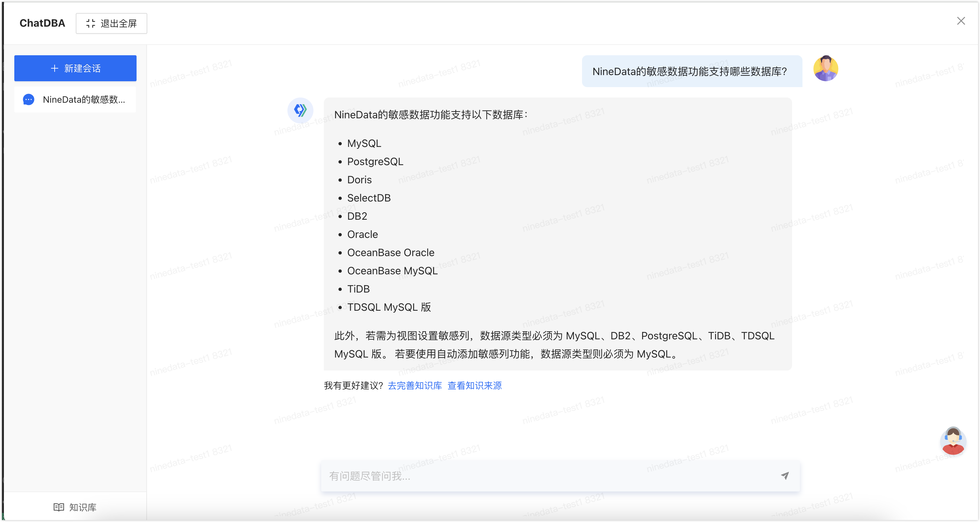Screen dimensions: 980x522
Task: Click the OceanBase Oracle list item
Action: click(x=391, y=253)
